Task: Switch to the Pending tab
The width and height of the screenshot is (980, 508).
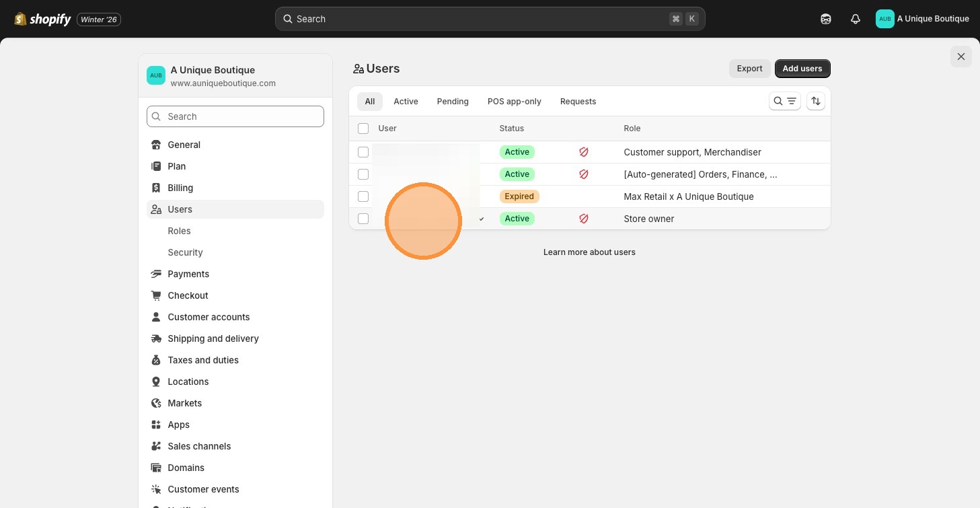Action: point(453,102)
